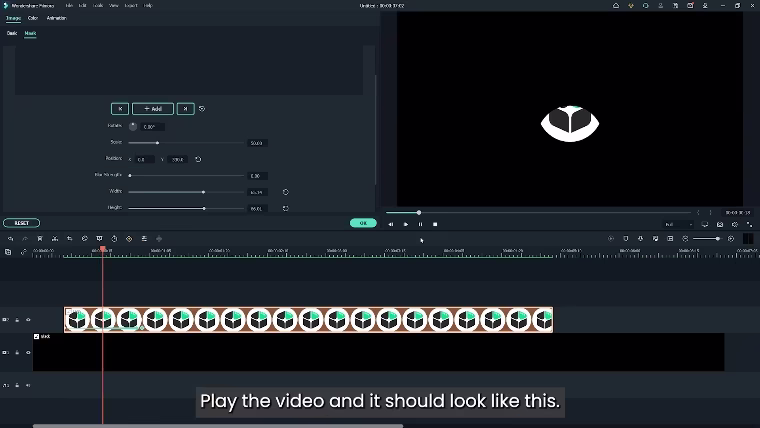Click the Position Y value field
The height and width of the screenshot is (428, 760).
[x=177, y=159]
